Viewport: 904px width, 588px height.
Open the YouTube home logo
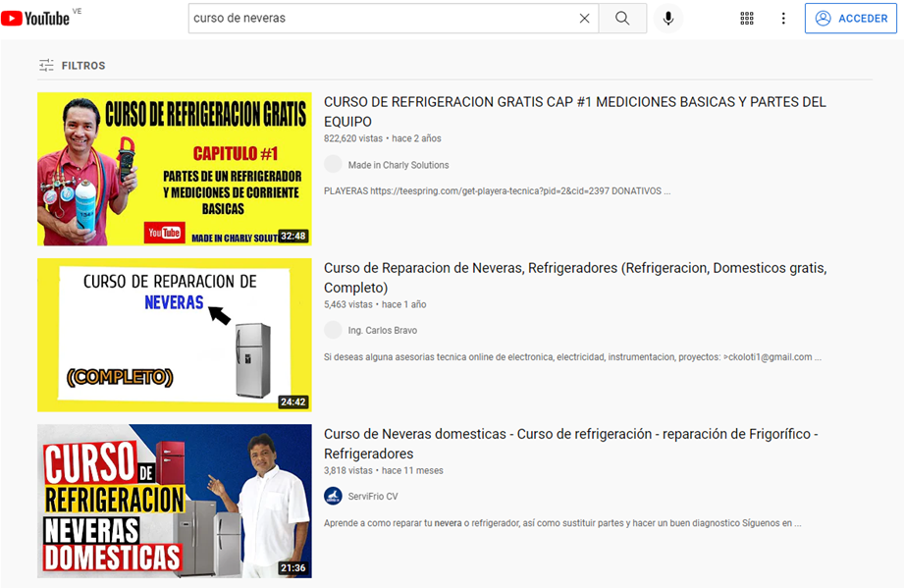[x=35, y=19]
